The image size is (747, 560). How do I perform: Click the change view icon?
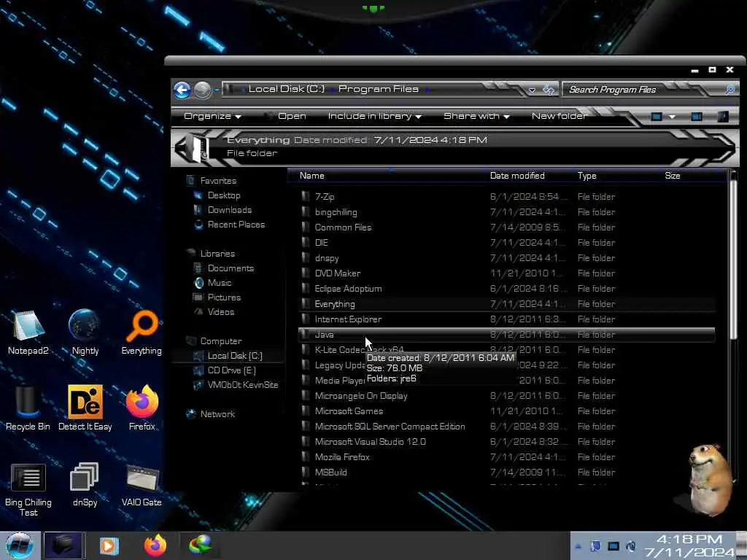tap(657, 117)
